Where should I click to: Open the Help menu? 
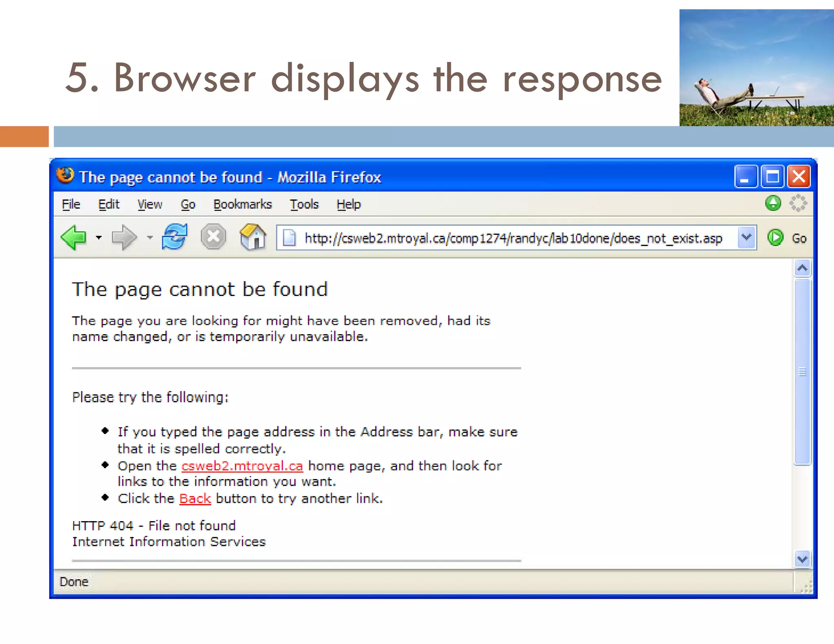point(349,204)
